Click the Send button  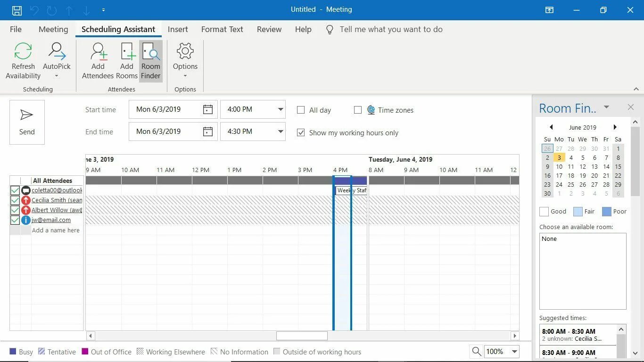click(x=27, y=122)
